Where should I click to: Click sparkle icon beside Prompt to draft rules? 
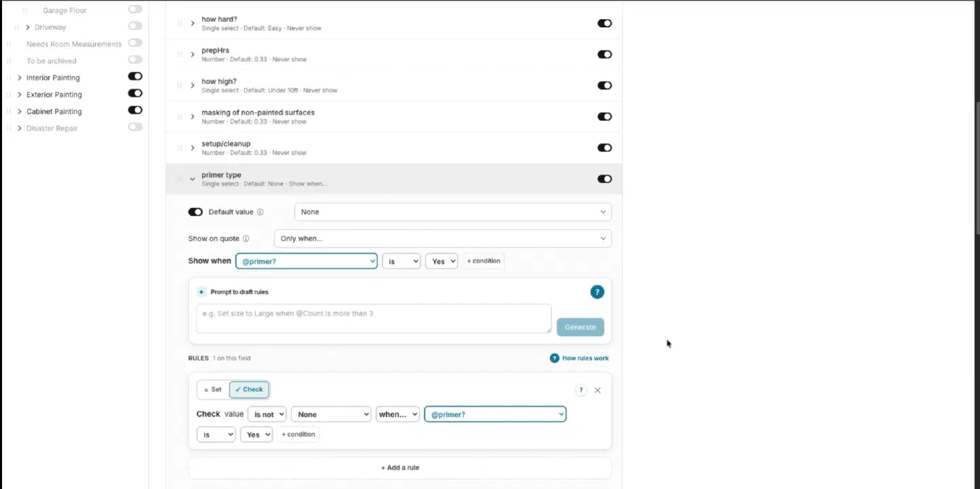tap(201, 292)
